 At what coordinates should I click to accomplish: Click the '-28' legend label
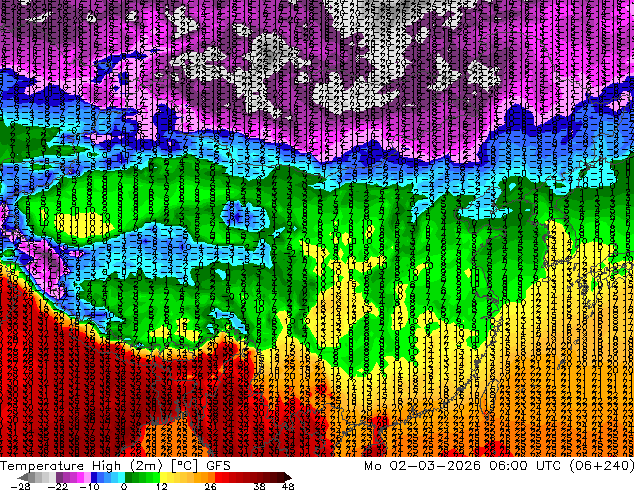tap(21, 486)
